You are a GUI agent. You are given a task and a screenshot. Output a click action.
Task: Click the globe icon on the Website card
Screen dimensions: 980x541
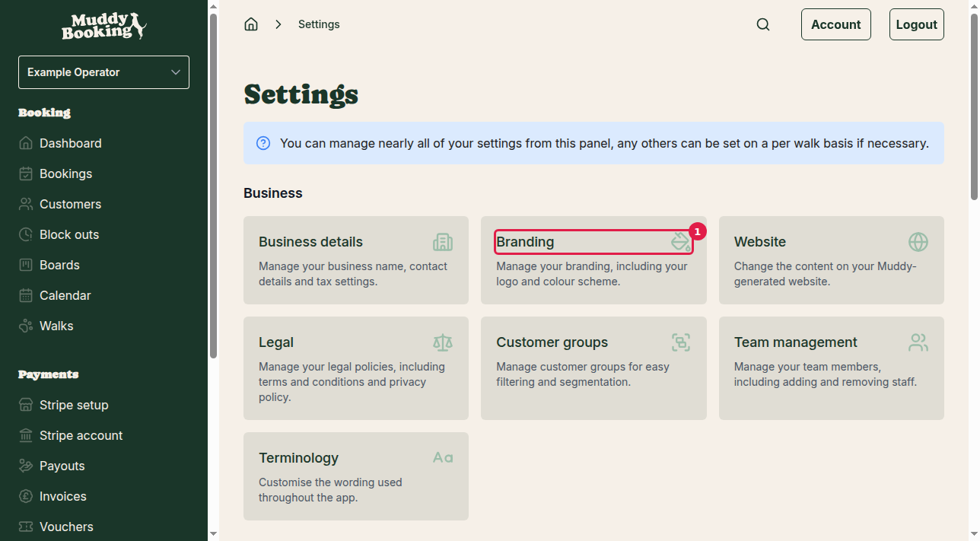tap(918, 241)
